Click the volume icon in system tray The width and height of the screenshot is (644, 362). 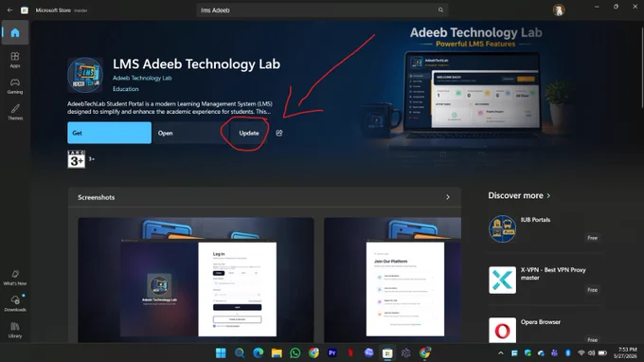591,353
